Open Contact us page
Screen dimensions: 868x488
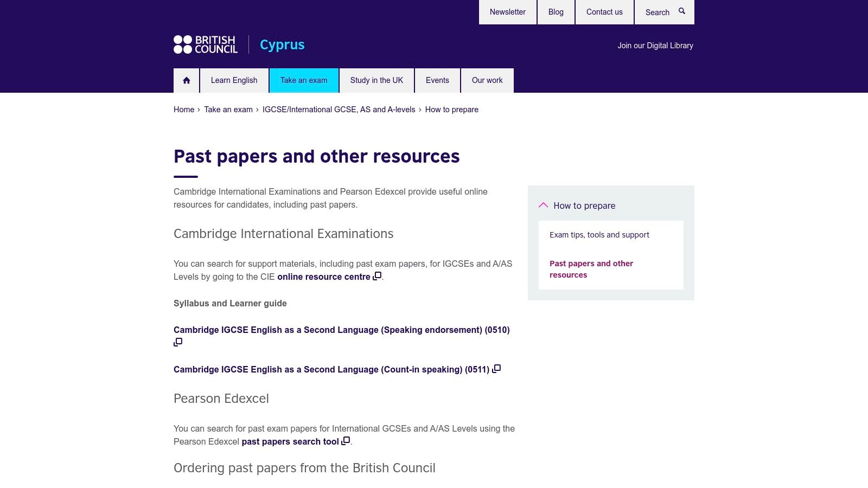click(x=604, y=12)
